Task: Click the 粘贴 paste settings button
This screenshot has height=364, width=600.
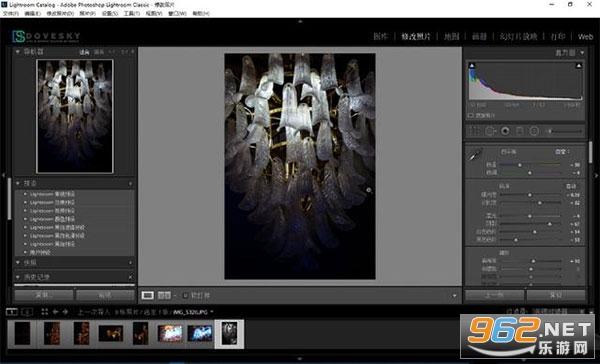Action: 105,295
